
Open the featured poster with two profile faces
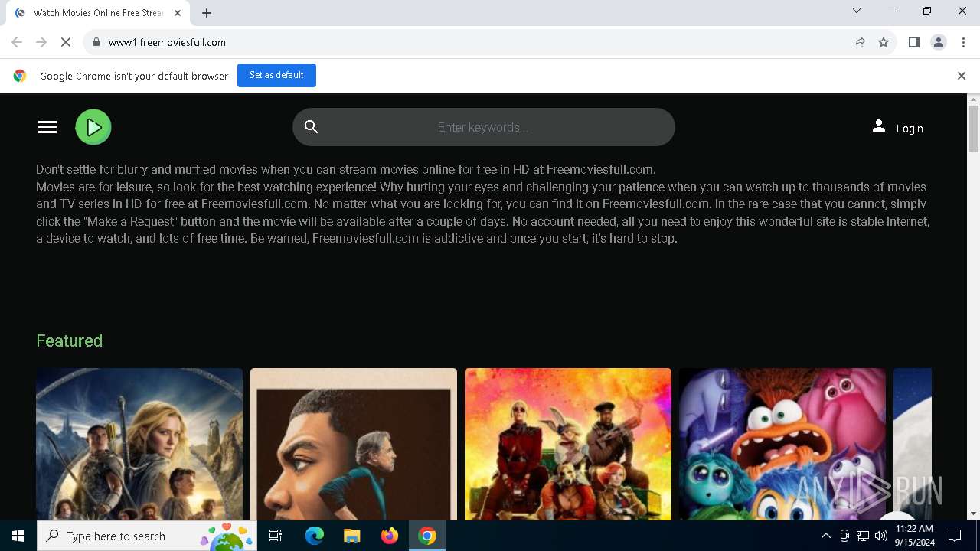[354, 444]
